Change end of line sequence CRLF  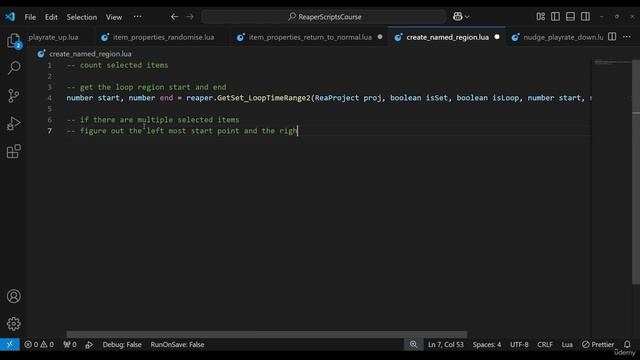tap(544, 344)
